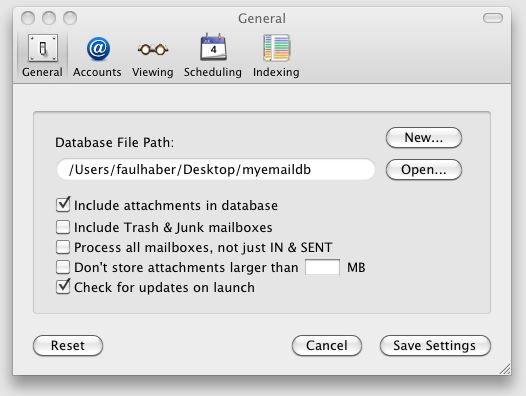
Task: Focus the attachment size MB field
Action: pos(322,267)
